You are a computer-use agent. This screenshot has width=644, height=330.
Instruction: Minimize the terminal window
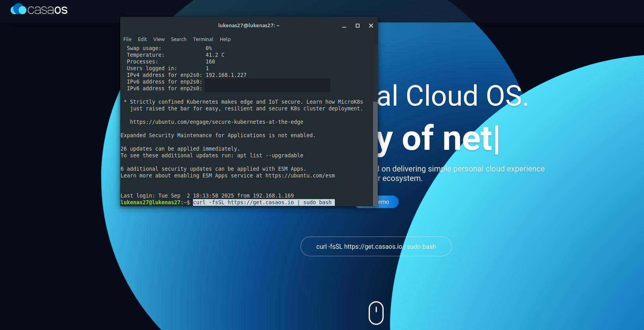344,26
